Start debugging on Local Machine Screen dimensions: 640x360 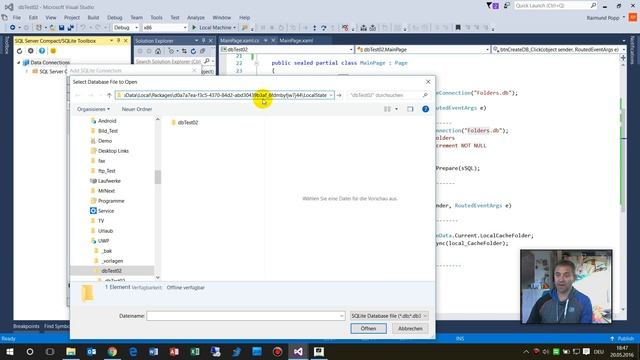click(214, 28)
